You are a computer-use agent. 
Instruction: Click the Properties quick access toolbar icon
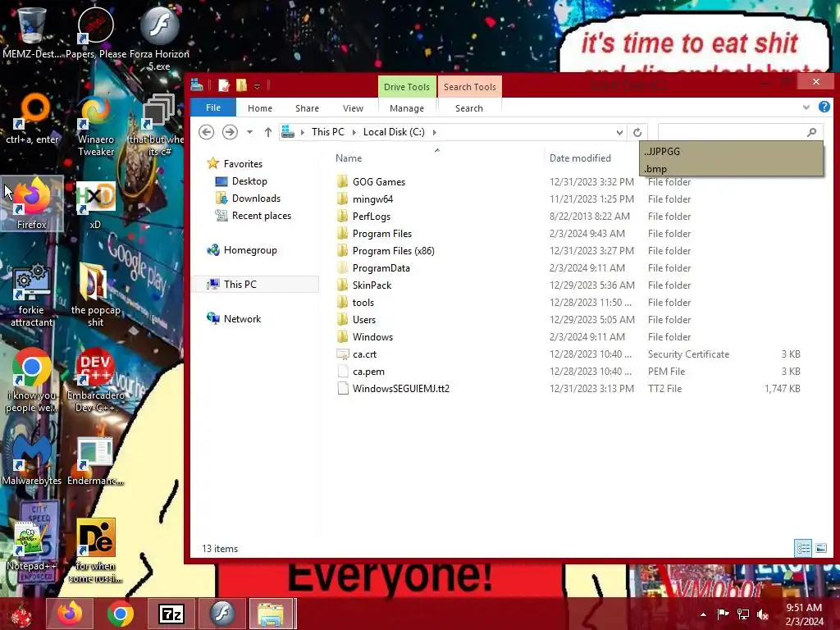click(x=224, y=85)
